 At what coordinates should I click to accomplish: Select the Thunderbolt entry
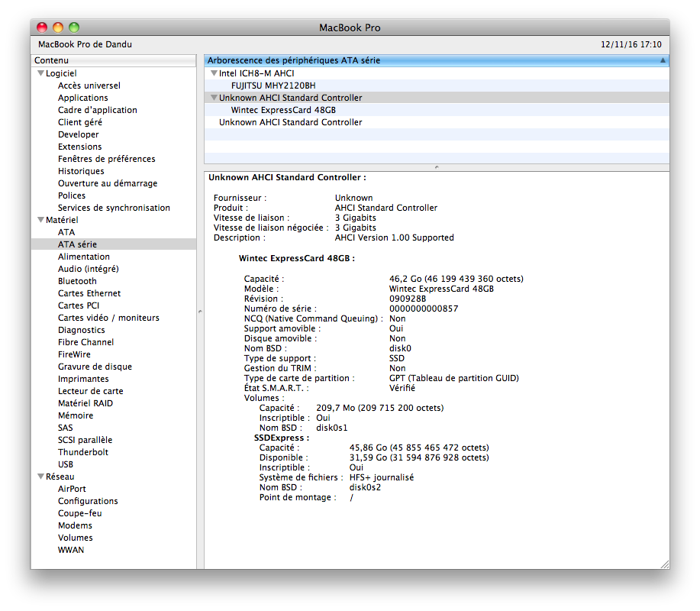[x=83, y=452]
